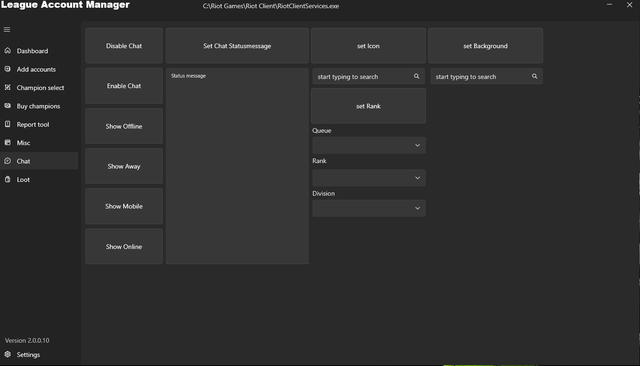Focus the background search field
The image size is (640, 366).
tap(487, 76)
